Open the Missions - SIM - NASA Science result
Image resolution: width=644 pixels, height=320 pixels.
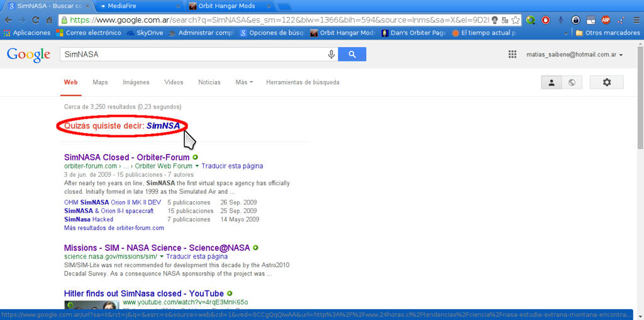(157, 248)
